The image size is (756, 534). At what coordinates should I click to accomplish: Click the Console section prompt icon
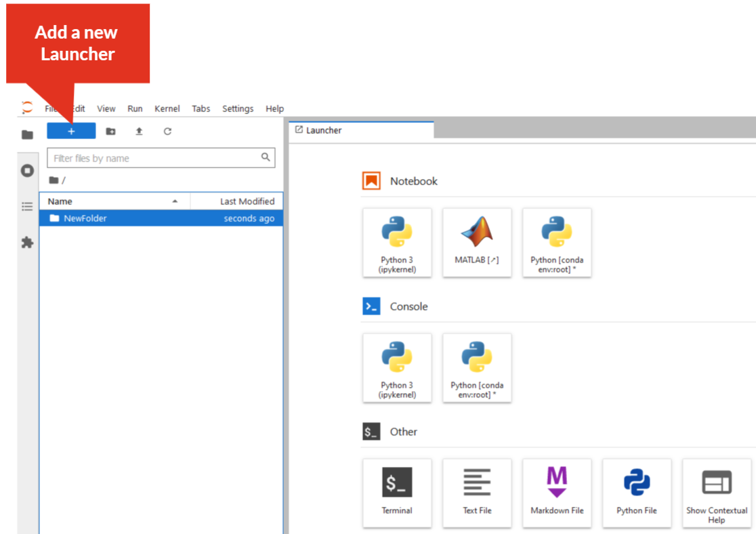pyautogui.click(x=371, y=306)
